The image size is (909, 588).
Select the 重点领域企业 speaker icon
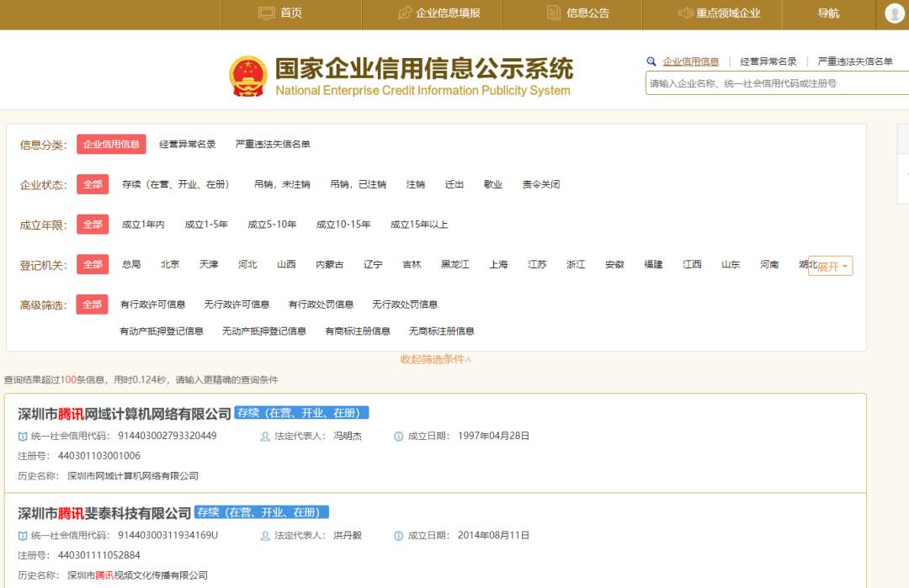coord(683,13)
